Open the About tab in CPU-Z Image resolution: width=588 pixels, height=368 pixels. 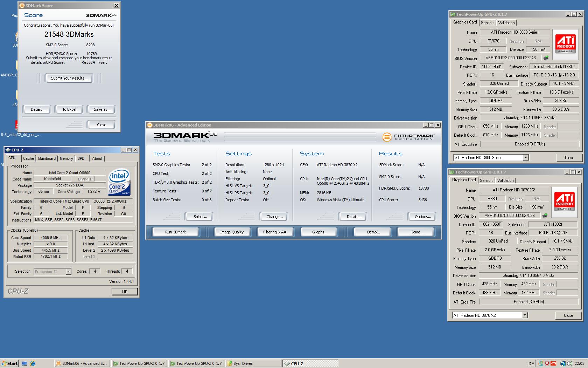click(x=97, y=158)
